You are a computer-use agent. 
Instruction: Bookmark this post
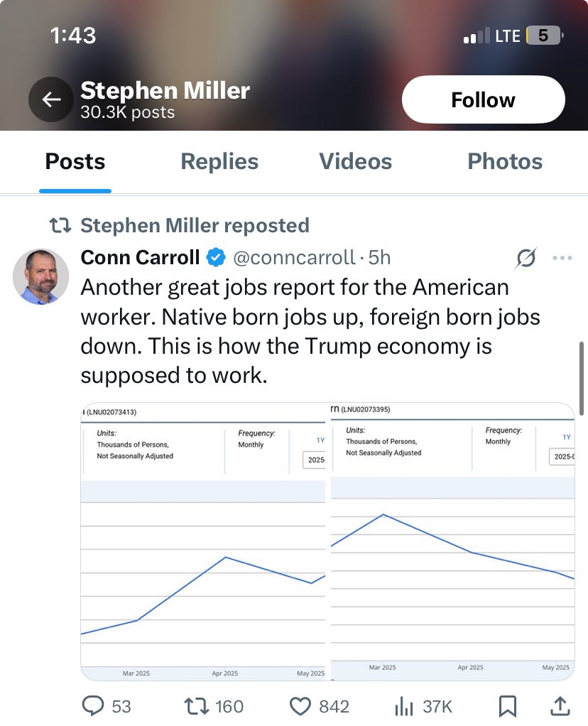click(x=508, y=707)
